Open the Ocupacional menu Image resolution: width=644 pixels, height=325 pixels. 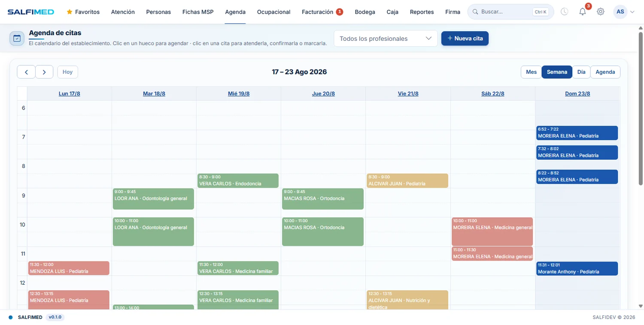[273, 12]
